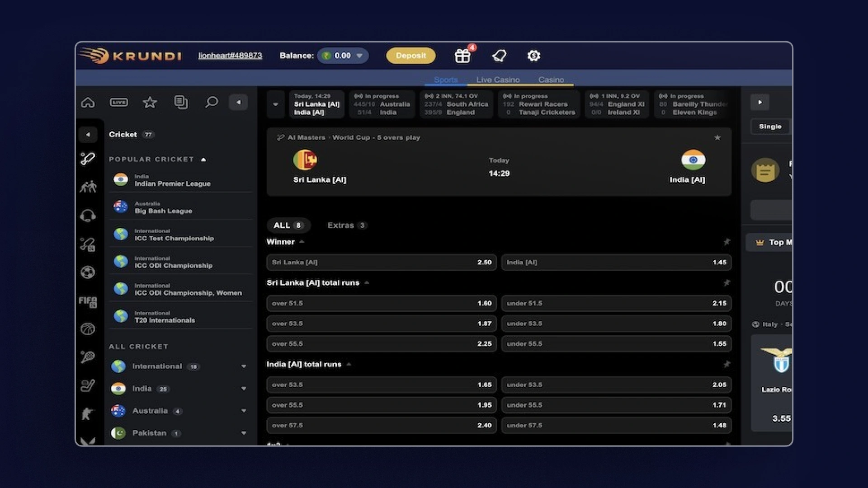Open the search magnifier icon
Viewport: 868px width, 488px height.
pyautogui.click(x=211, y=102)
